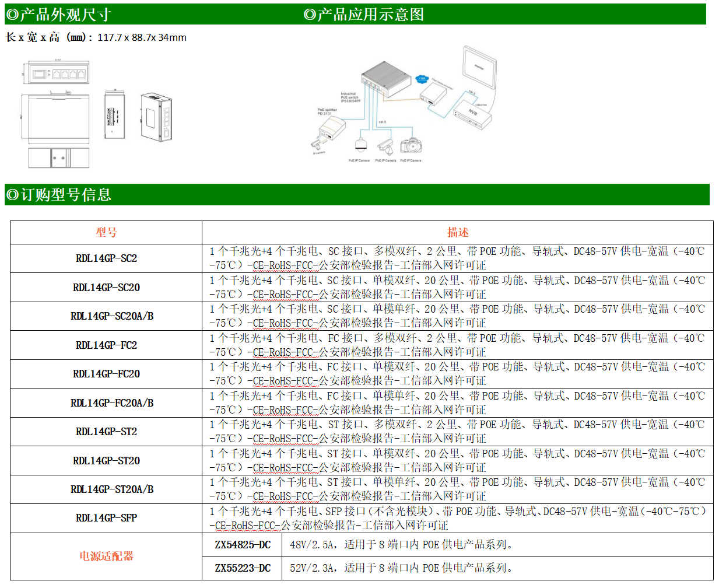Click the DSLR-style PoE IP camera

click(411, 146)
